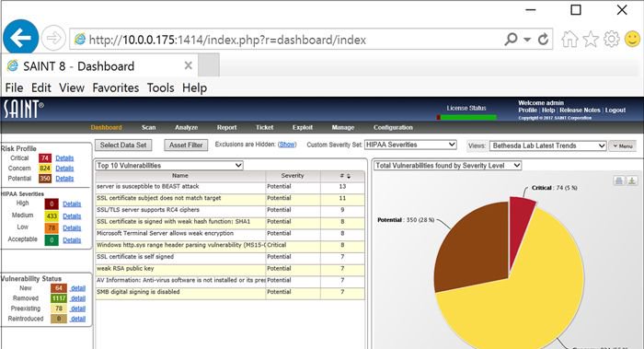The height and width of the screenshot is (349, 644).
Task: Click the Severity column header
Action: click(293, 176)
